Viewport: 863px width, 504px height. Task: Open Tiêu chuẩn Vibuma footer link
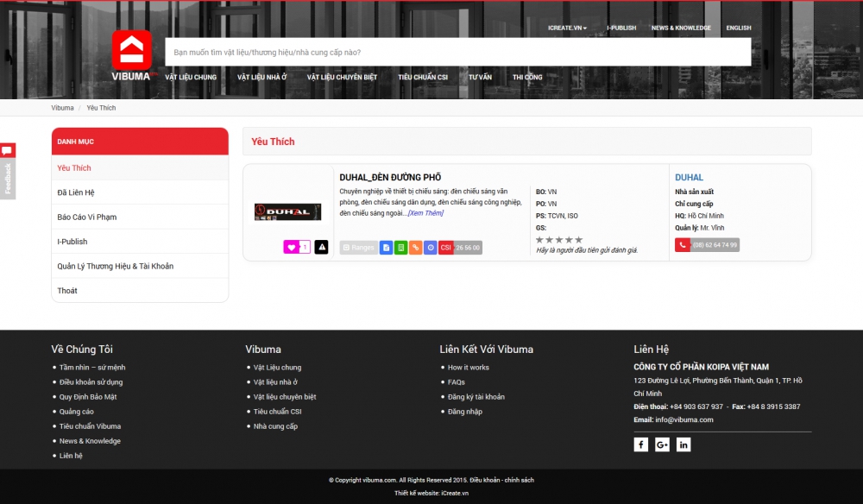click(x=91, y=426)
